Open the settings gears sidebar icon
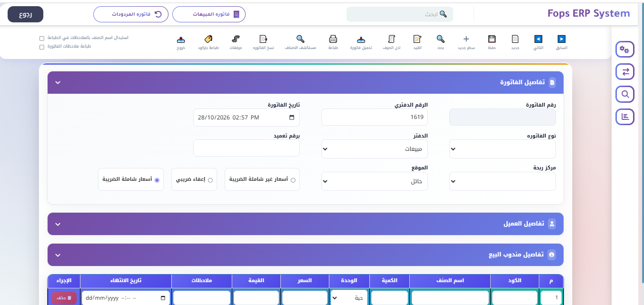The height and width of the screenshot is (305, 644). (x=625, y=50)
